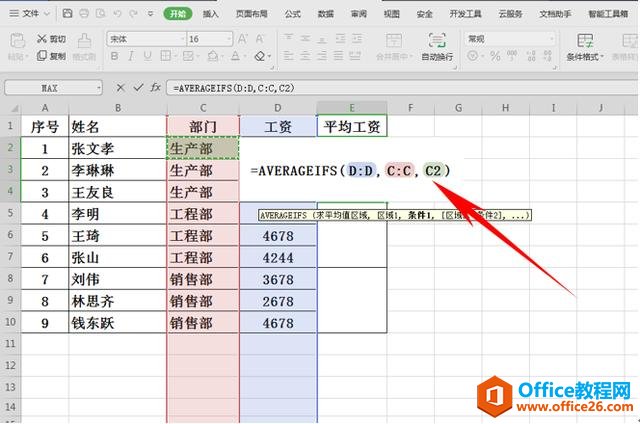Click the 剪切 cut button
The width and height of the screenshot is (640, 424).
tap(51, 39)
